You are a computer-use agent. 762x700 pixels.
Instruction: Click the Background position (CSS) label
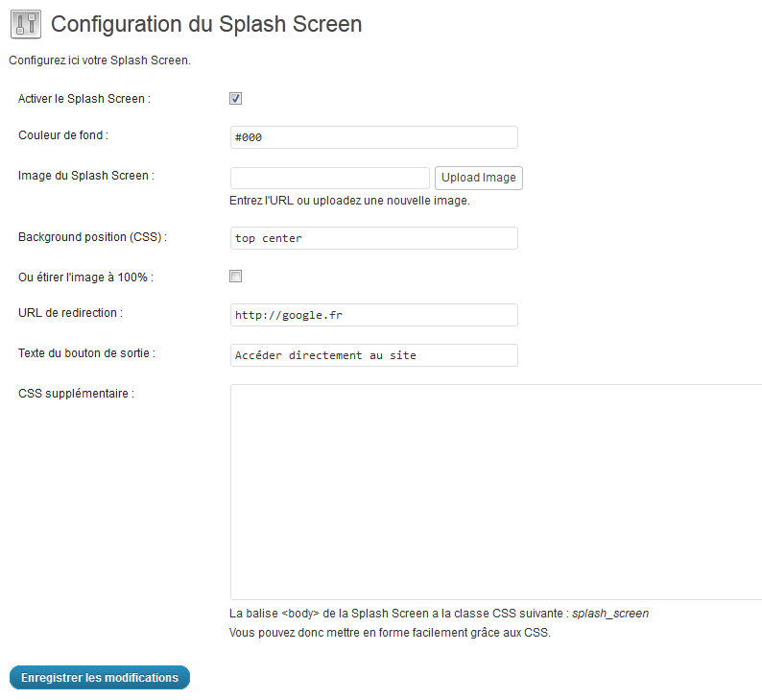92,237
